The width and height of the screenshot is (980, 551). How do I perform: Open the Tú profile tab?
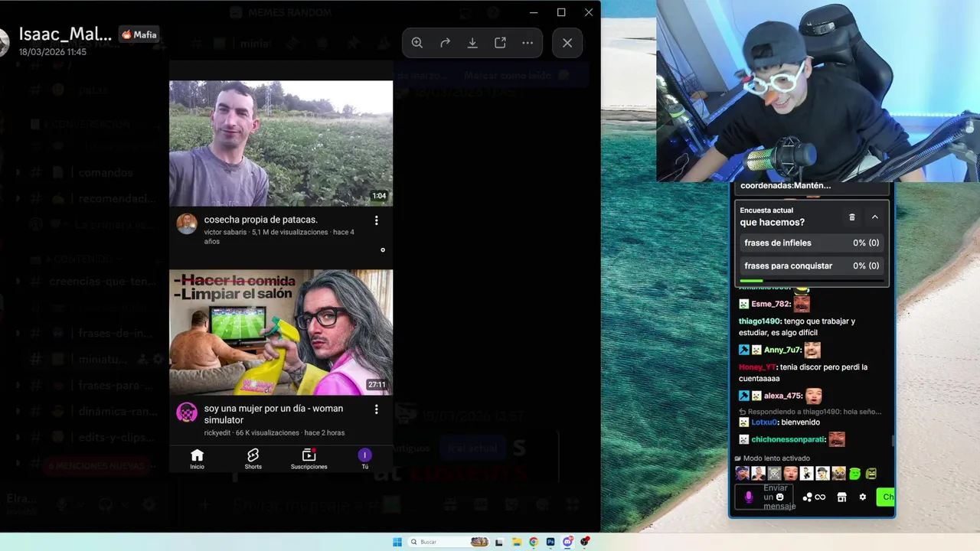[364, 459]
